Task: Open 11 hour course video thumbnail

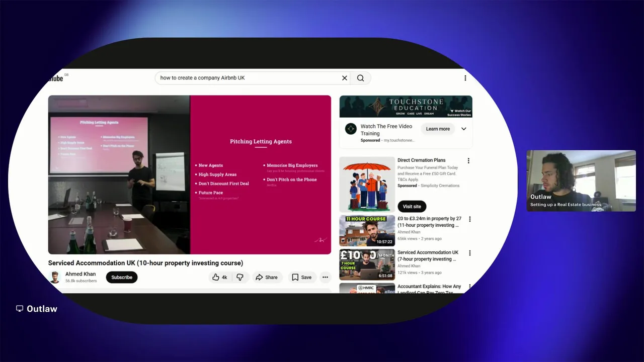Action: click(367, 231)
